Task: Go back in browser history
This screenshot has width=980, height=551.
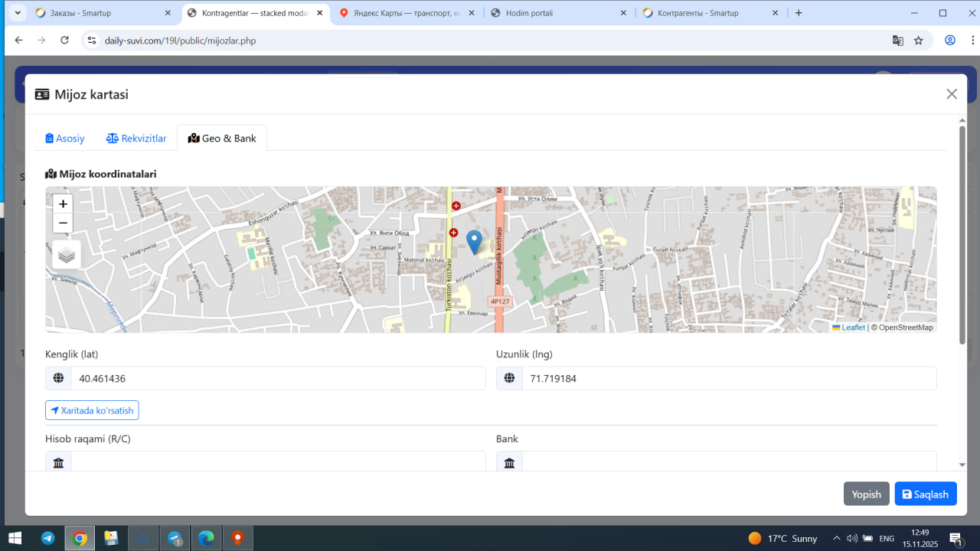Action: pos(18,41)
